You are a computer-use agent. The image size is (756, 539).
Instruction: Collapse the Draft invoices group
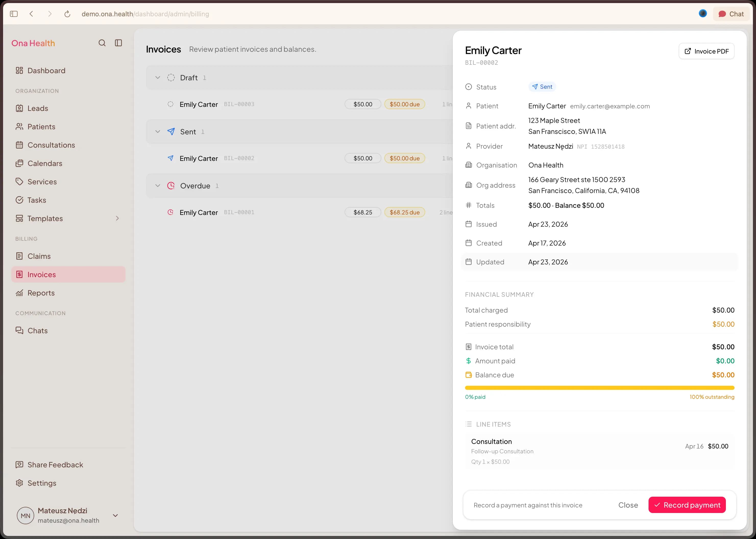(157, 77)
